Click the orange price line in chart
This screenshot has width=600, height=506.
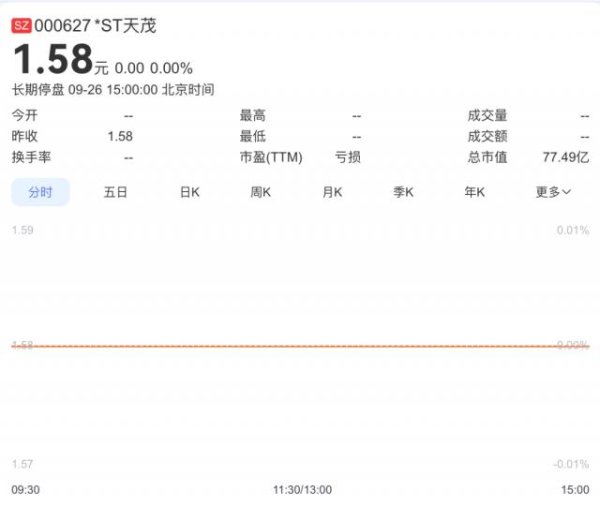[300, 346]
